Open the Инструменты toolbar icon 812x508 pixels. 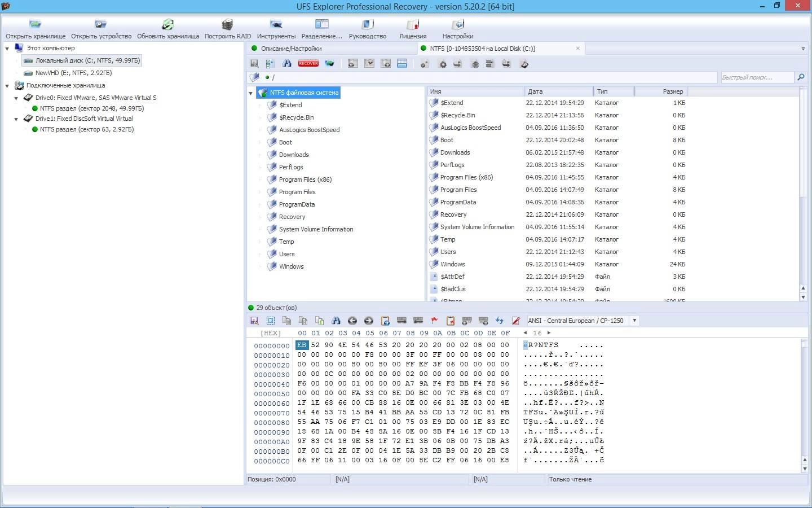(276, 24)
